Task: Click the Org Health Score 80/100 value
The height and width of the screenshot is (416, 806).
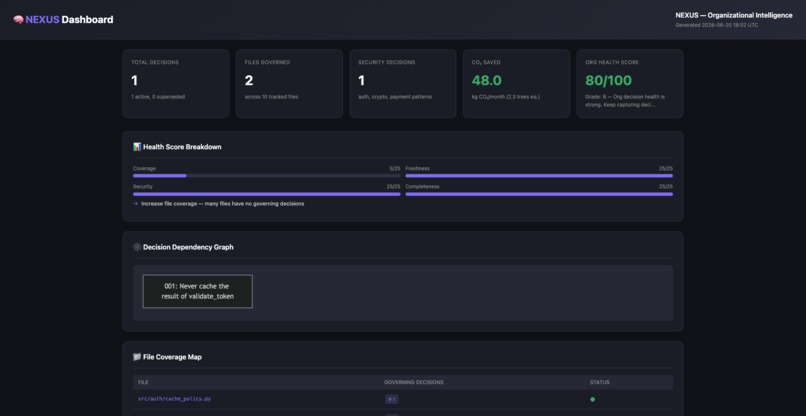Action: pyautogui.click(x=609, y=80)
